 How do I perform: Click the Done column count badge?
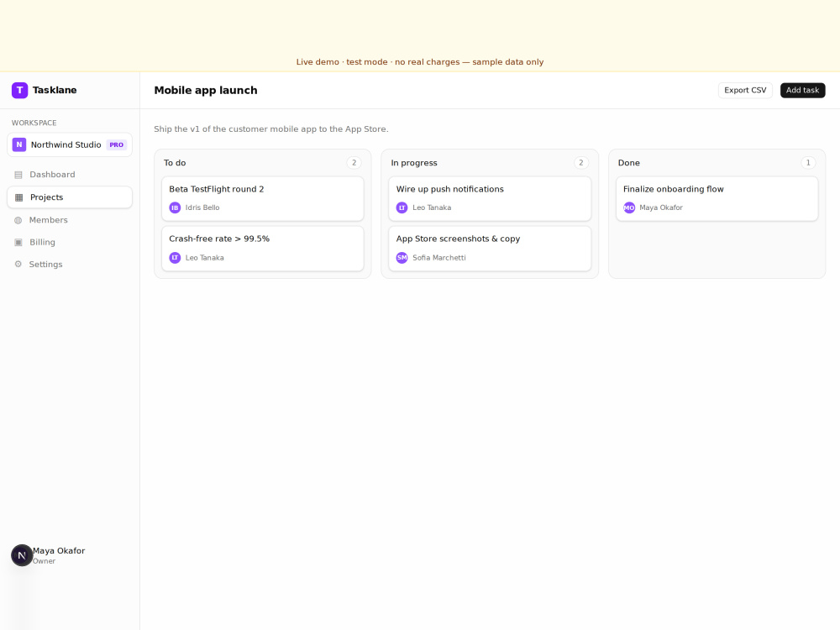coord(808,163)
